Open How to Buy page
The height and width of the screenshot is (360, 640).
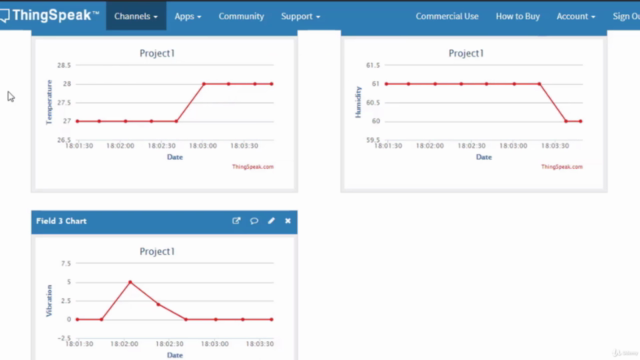[518, 16]
